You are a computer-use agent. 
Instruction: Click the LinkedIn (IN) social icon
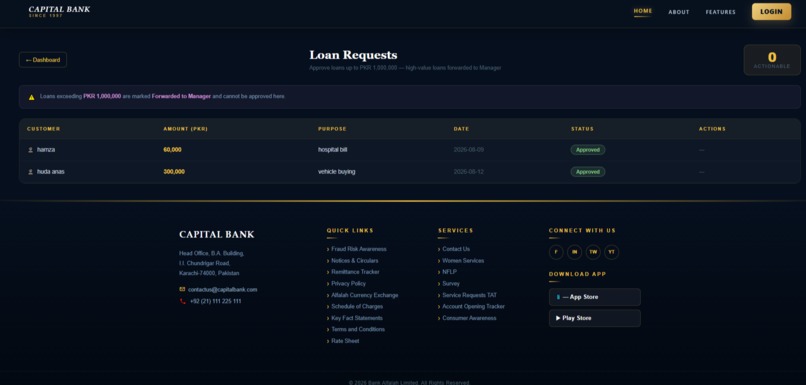coord(574,252)
